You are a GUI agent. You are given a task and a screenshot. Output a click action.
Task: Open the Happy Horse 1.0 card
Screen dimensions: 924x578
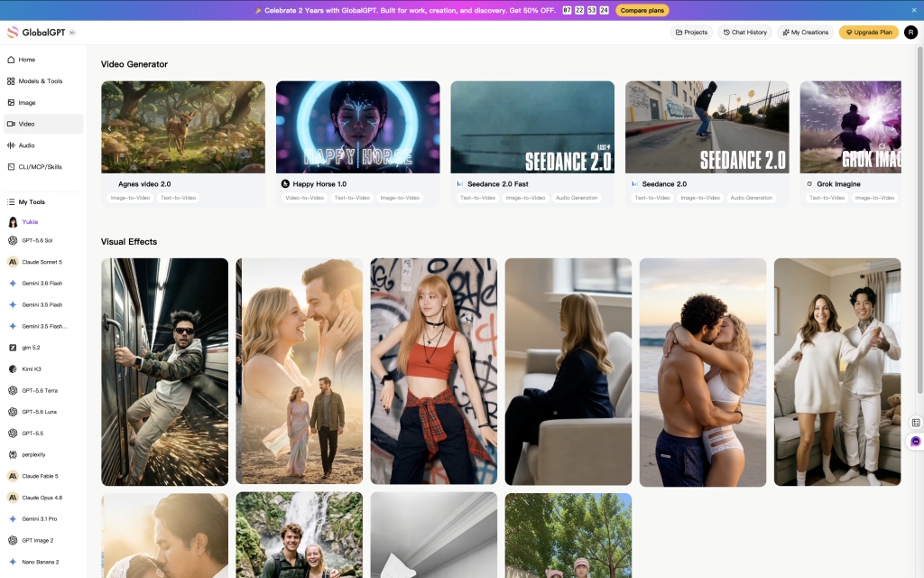coord(357,144)
